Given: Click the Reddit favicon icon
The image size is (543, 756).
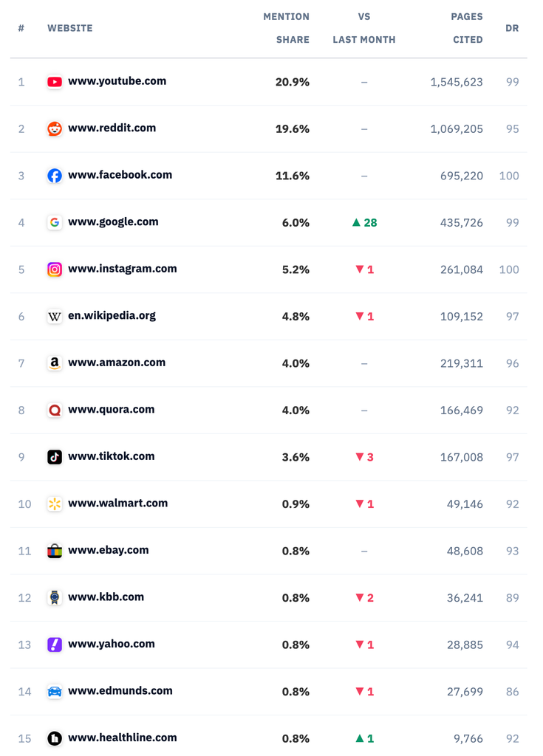Looking at the screenshot, I should click(55, 128).
